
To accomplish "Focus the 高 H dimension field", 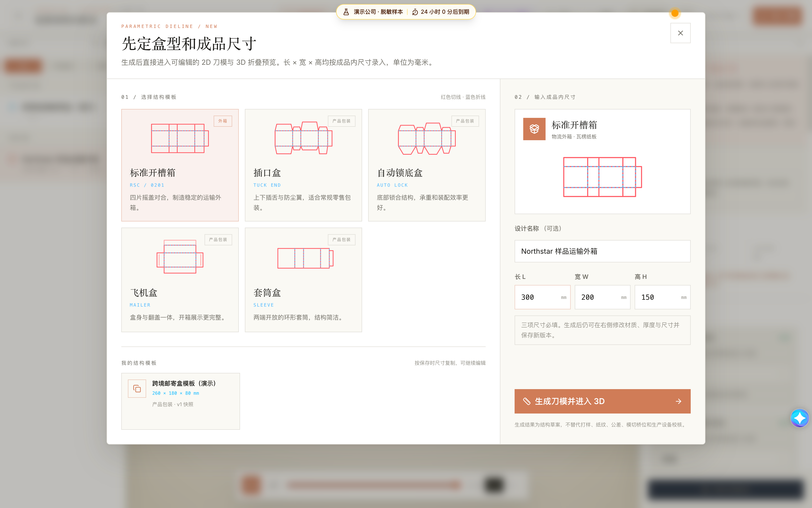I will point(662,297).
